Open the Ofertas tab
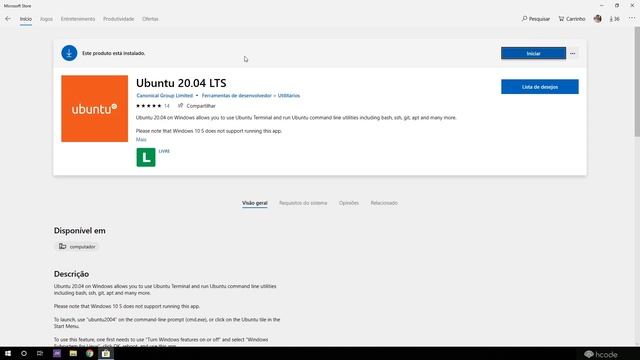This screenshot has width=640, height=360. (150, 19)
